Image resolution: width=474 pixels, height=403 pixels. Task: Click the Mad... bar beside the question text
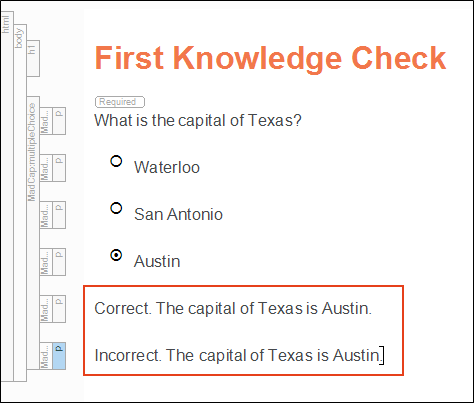click(x=46, y=121)
